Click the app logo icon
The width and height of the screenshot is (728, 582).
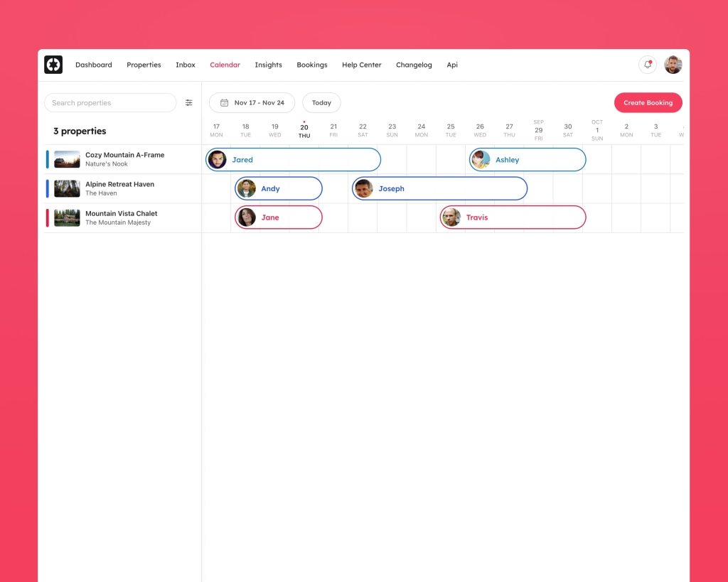pyautogui.click(x=53, y=64)
